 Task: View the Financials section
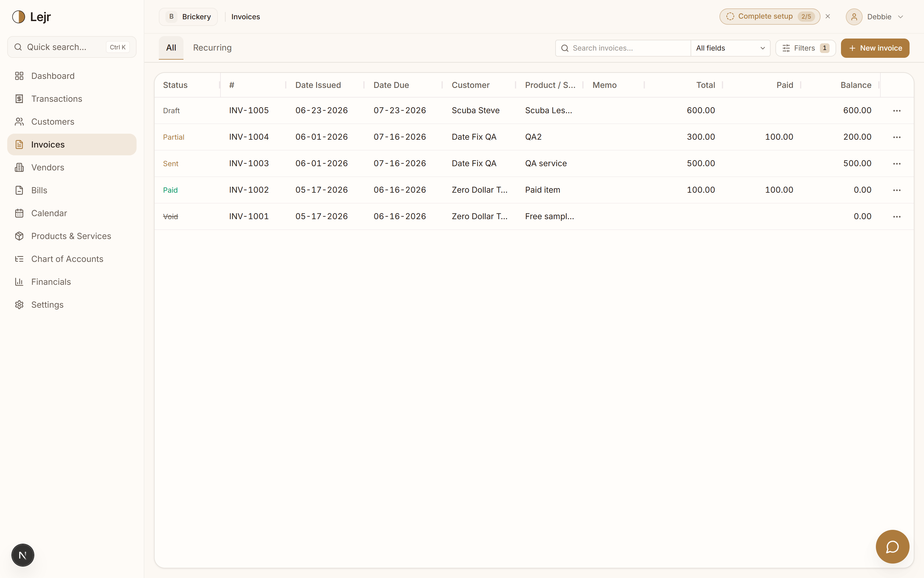72,282
